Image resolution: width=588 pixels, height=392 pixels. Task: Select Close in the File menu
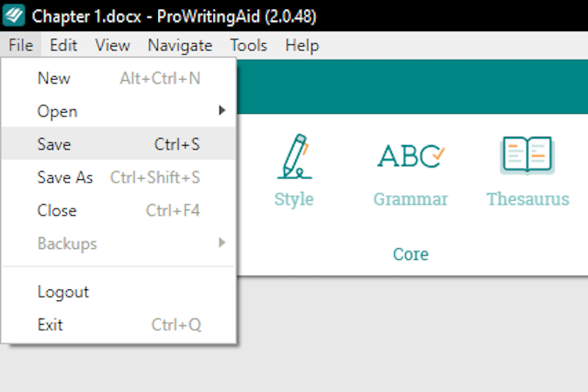(119, 210)
